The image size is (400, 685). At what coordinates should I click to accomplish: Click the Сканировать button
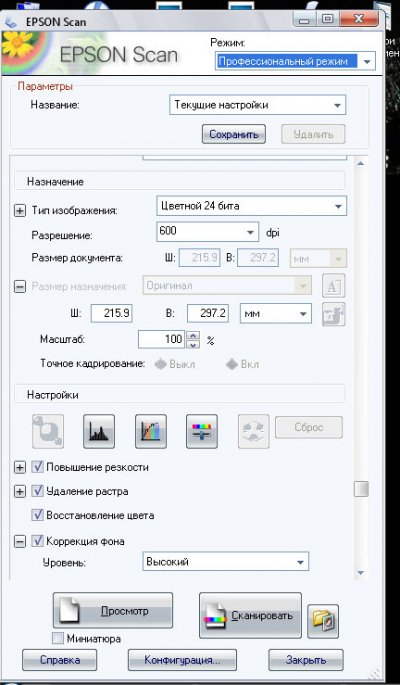pos(250,615)
